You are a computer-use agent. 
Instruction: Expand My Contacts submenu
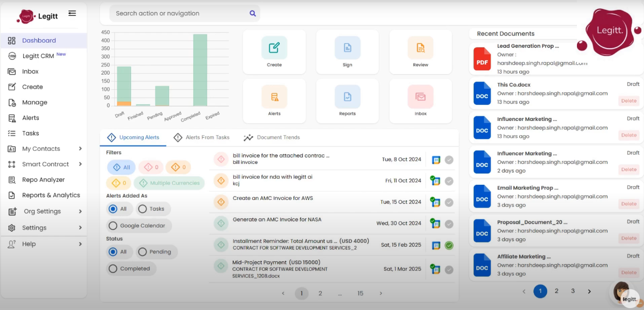click(80, 149)
